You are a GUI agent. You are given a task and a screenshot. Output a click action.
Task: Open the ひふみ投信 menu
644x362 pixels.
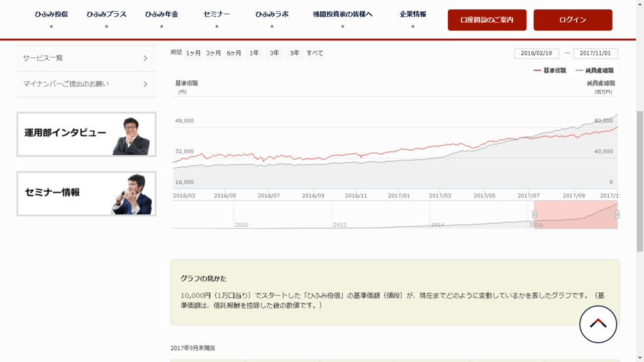[51, 14]
